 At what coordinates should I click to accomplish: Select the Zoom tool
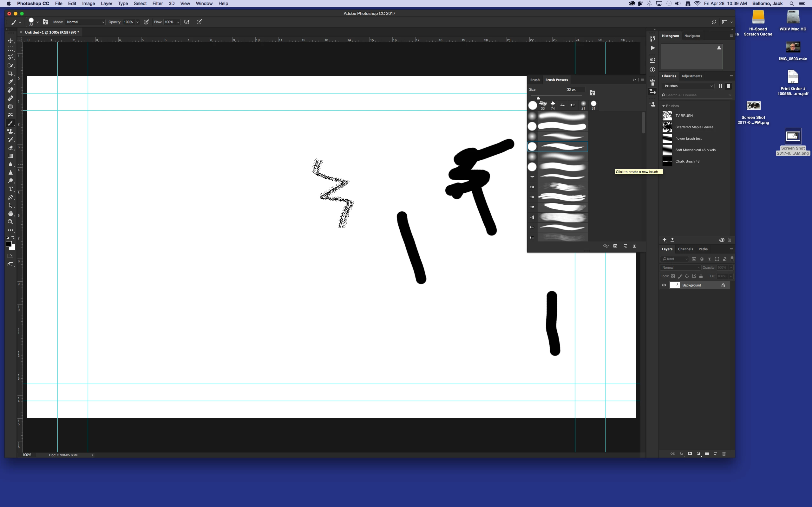pos(10,222)
